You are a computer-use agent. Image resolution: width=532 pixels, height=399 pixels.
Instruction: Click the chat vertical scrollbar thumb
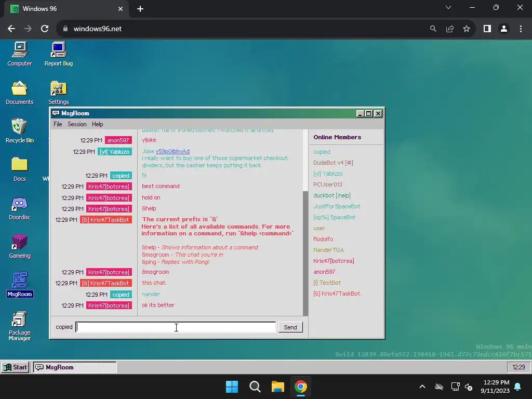click(305, 254)
